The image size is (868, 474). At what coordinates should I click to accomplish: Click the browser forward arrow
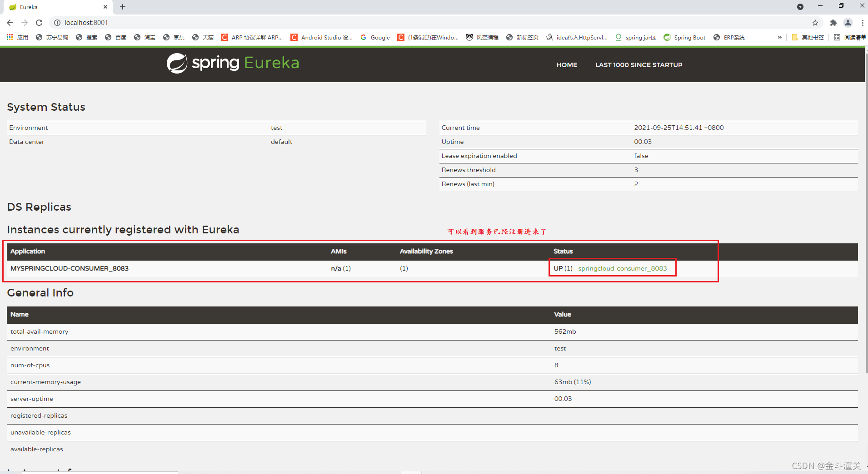[25, 23]
